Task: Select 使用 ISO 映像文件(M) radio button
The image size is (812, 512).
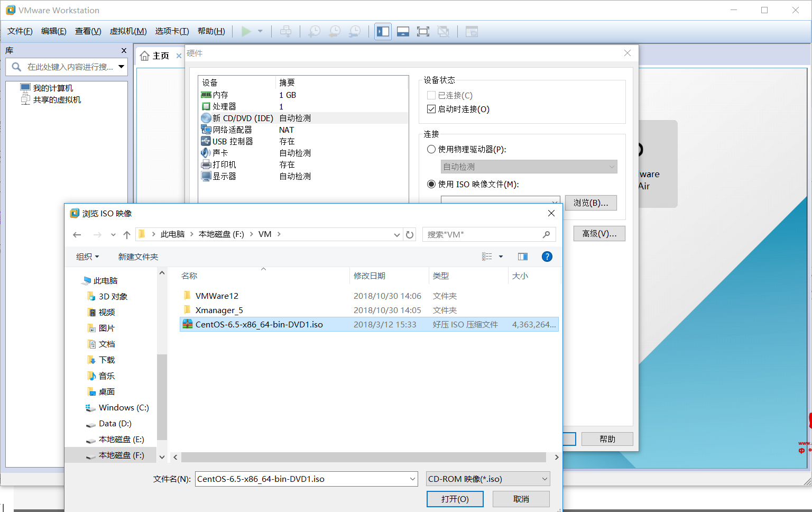Action: click(431, 184)
